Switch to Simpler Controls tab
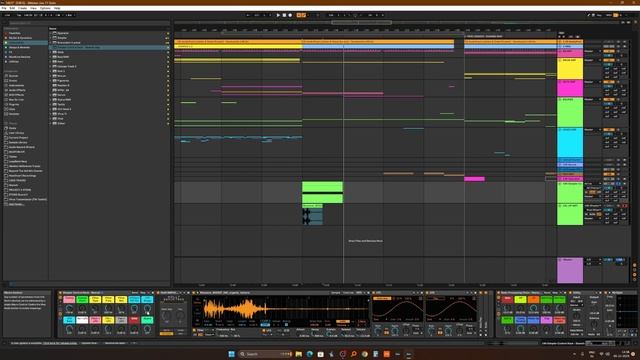The height and width of the screenshot is (360, 640). coord(348,293)
